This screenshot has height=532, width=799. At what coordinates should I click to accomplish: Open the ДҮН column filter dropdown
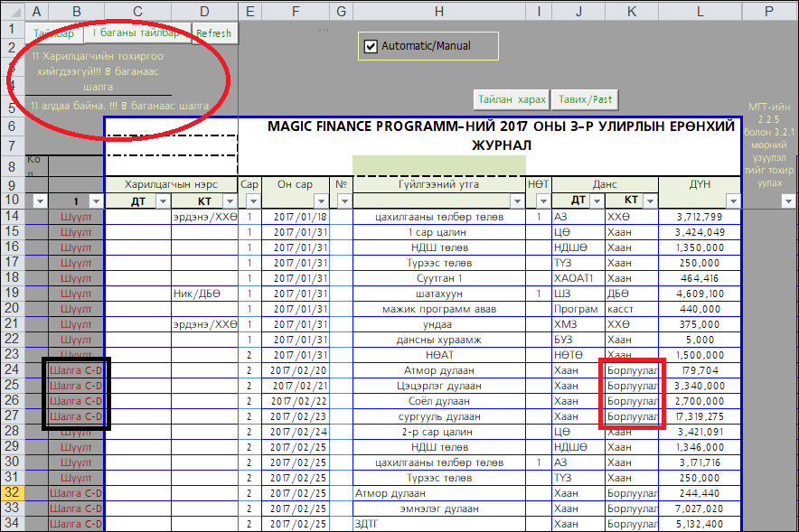[x=732, y=201]
